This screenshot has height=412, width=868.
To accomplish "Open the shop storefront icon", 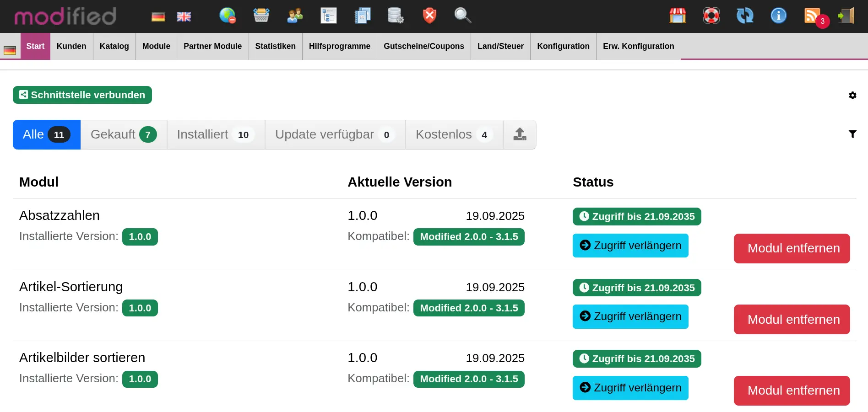I will [678, 16].
